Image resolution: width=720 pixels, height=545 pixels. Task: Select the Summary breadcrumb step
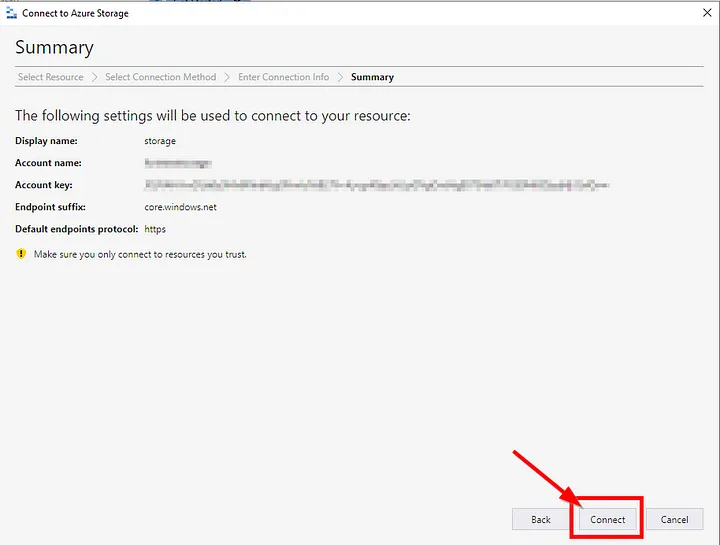coord(372,77)
